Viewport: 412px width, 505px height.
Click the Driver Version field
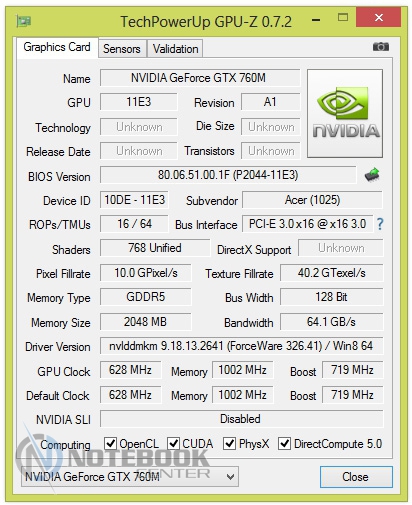click(x=241, y=346)
